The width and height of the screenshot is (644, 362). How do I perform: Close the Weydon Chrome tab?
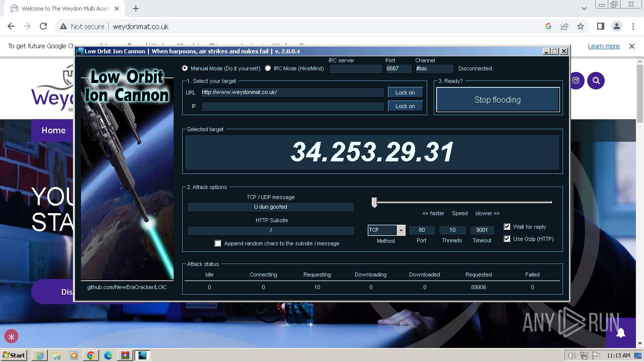[x=116, y=9]
